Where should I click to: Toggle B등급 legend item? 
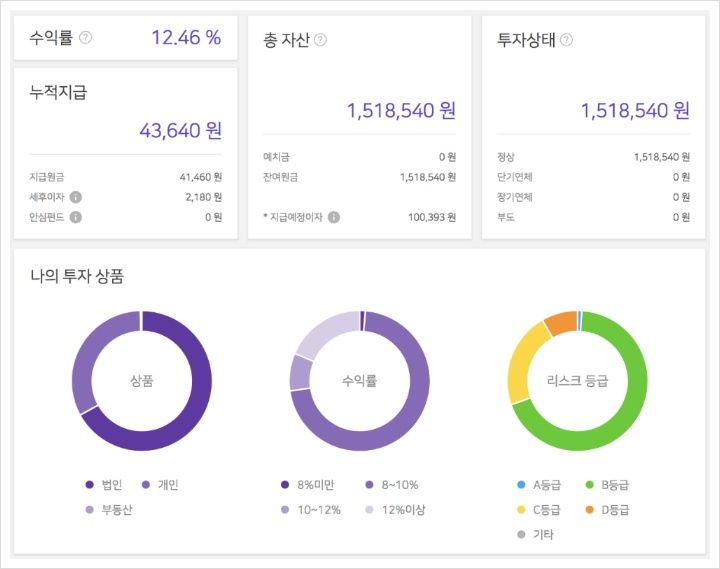tap(607, 484)
